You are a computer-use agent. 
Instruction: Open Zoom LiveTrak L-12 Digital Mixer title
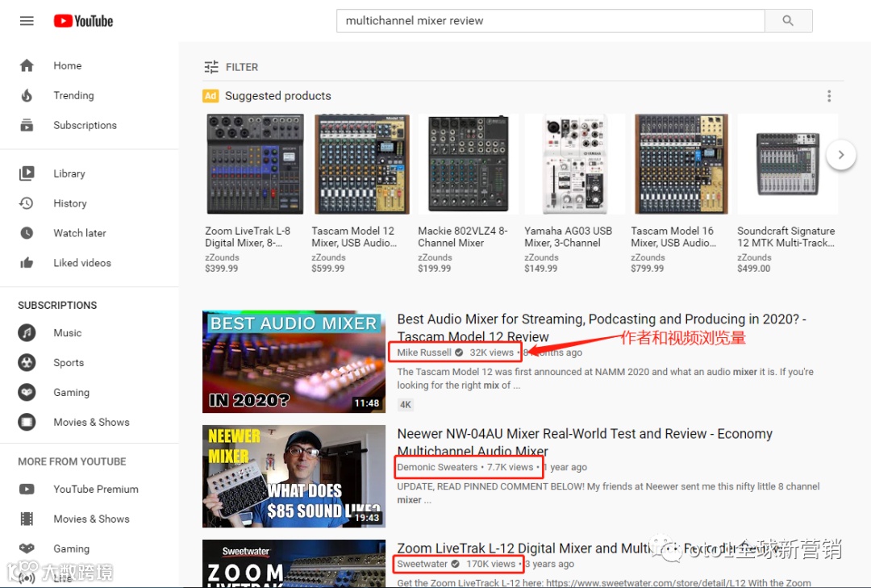pos(592,548)
